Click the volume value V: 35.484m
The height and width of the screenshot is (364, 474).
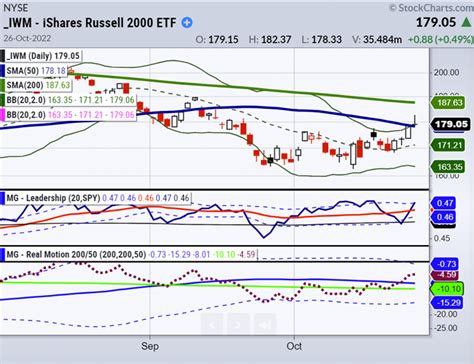pyautogui.click(x=377, y=40)
